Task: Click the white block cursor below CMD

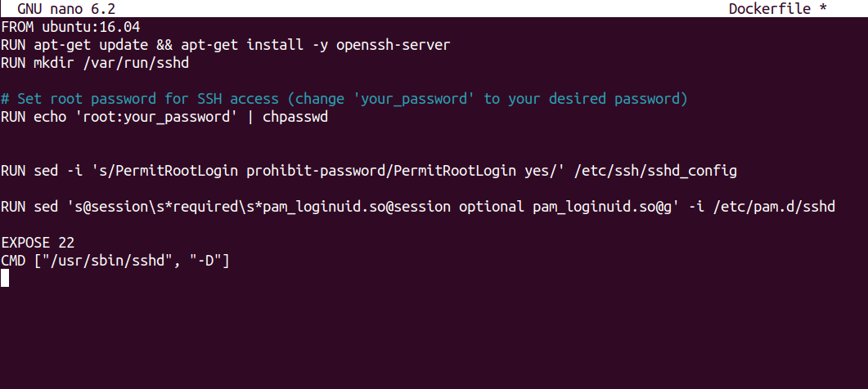Action: [x=5, y=279]
